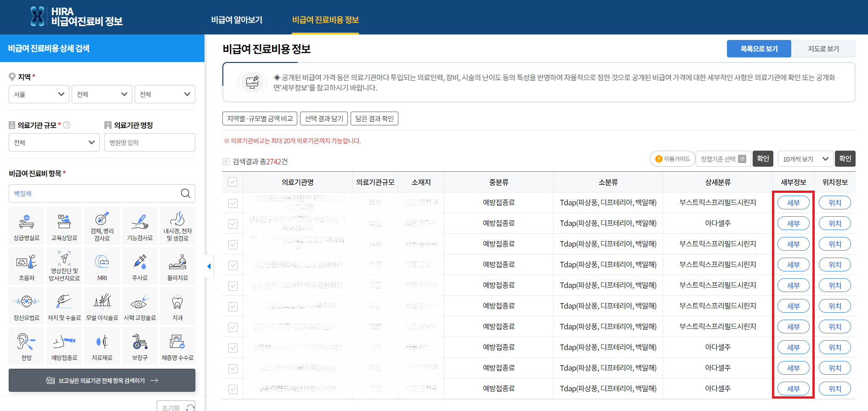Screen dimensions: 868x411
Task: Check the fourth result row checkbox
Action: click(x=233, y=265)
